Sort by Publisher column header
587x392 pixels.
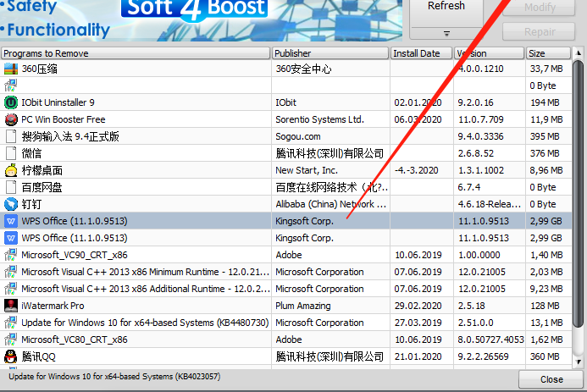click(330, 53)
